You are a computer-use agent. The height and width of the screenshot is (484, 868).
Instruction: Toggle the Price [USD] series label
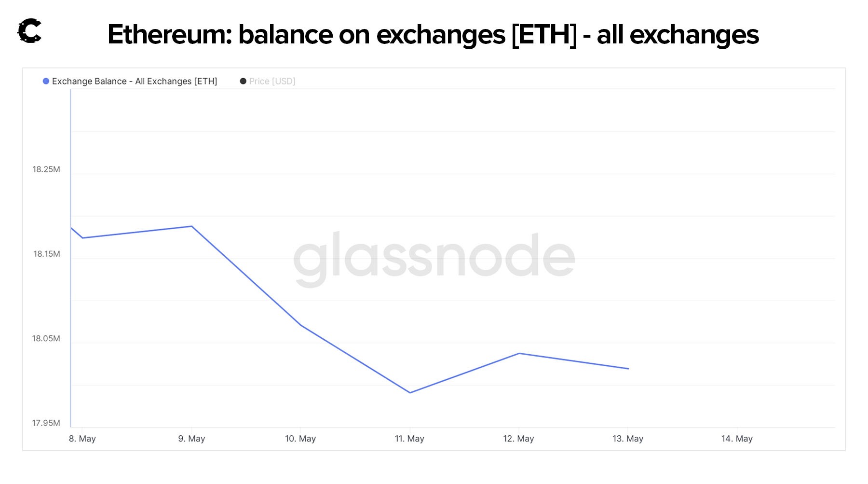pos(272,81)
